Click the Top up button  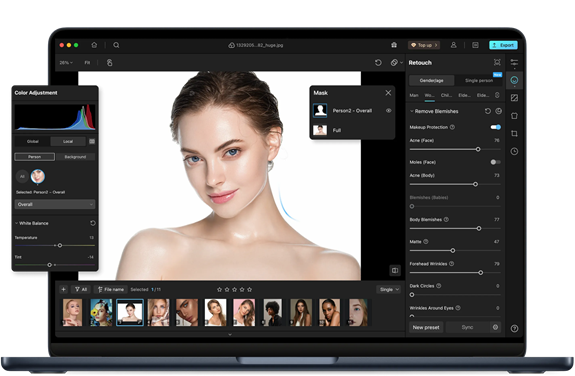click(x=424, y=45)
